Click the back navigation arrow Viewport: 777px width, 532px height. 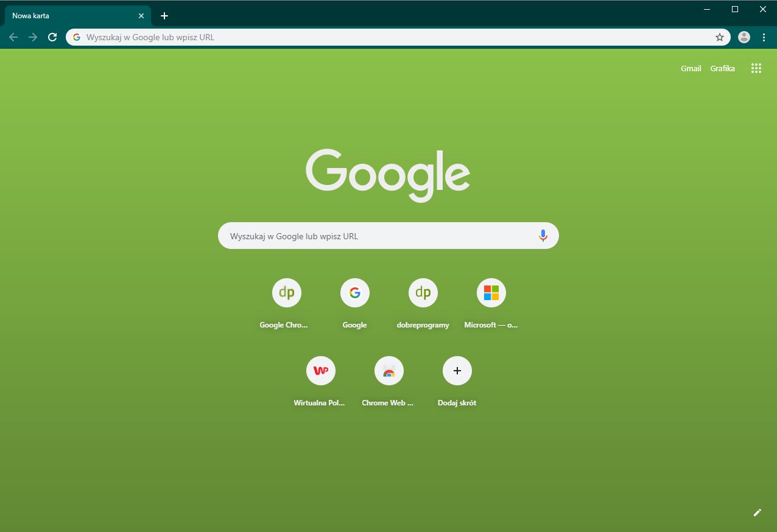(x=13, y=37)
